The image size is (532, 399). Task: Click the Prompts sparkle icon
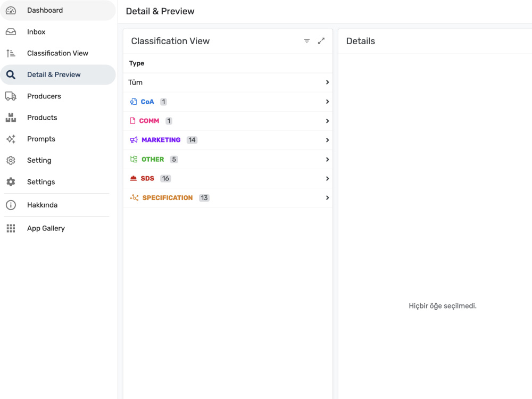(11, 139)
